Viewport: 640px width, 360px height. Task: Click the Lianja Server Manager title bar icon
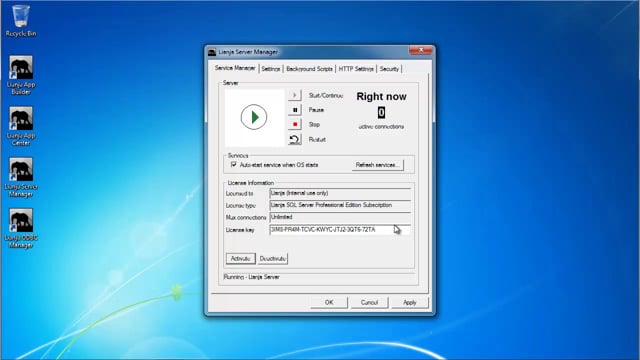[212, 52]
